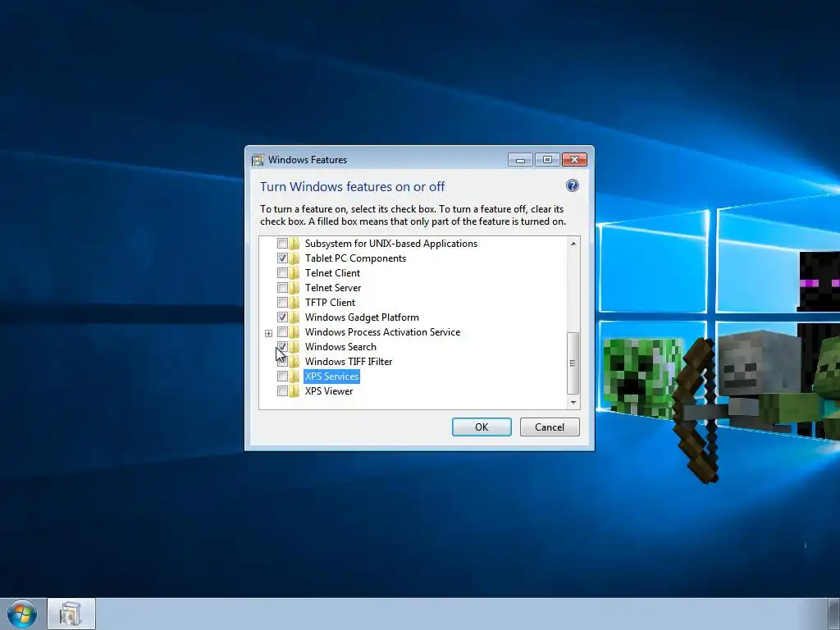The image size is (840, 630).
Task: Check the Telnet Server checkbox
Action: click(282, 288)
